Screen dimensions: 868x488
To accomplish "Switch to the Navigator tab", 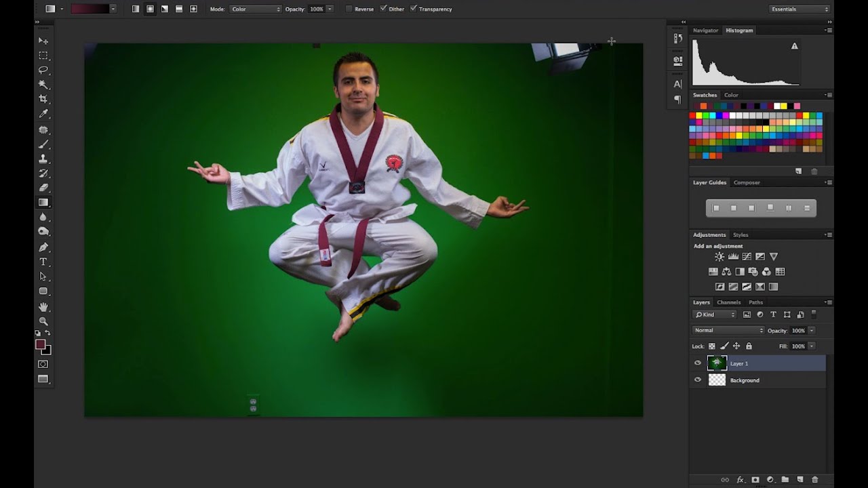I will click(x=705, y=30).
